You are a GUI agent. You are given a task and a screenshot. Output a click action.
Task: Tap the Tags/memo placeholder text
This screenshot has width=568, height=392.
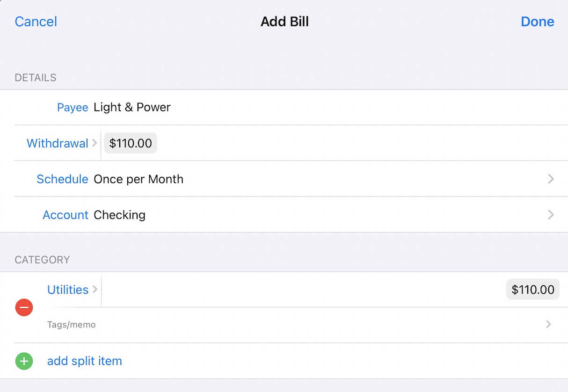pos(72,325)
